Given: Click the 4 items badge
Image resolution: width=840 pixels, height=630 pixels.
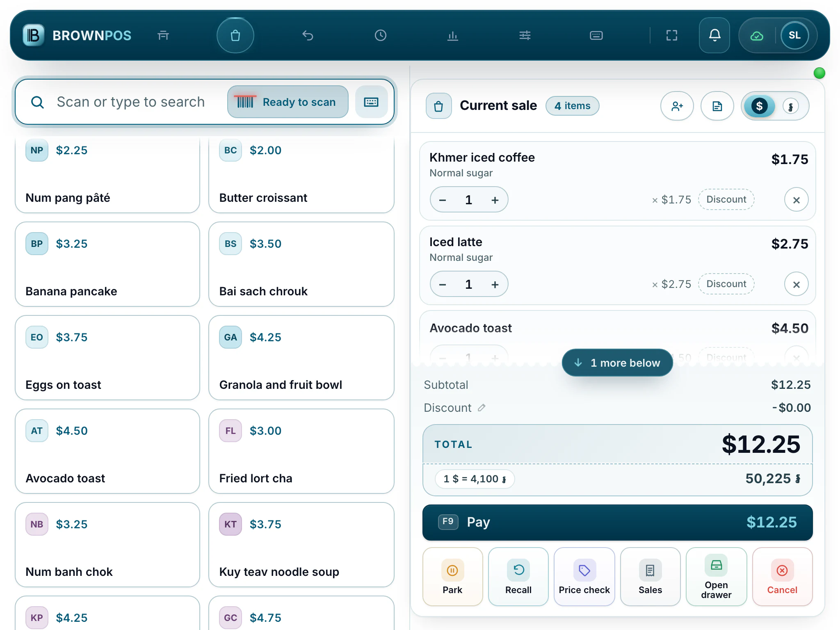Looking at the screenshot, I should tap(572, 106).
